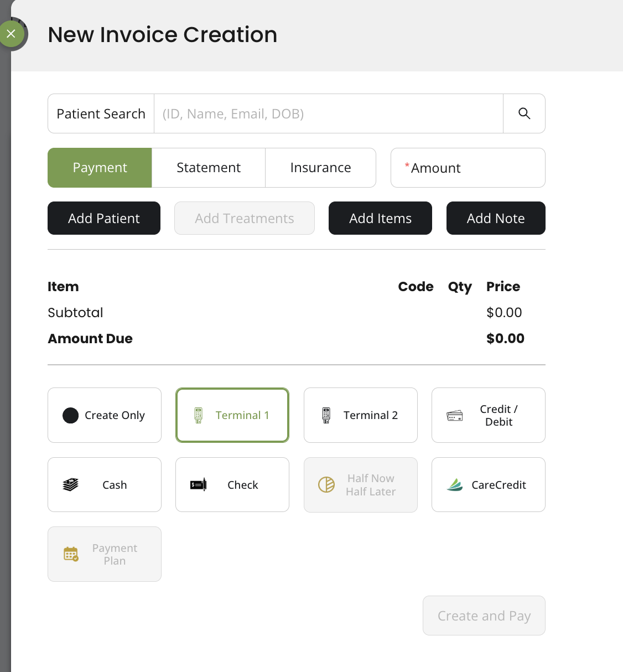Image resolution: width=623 pixels, height=672 pixels.
Task: Select the Terminal 1 payment method
Action: (x=232, y=415)
